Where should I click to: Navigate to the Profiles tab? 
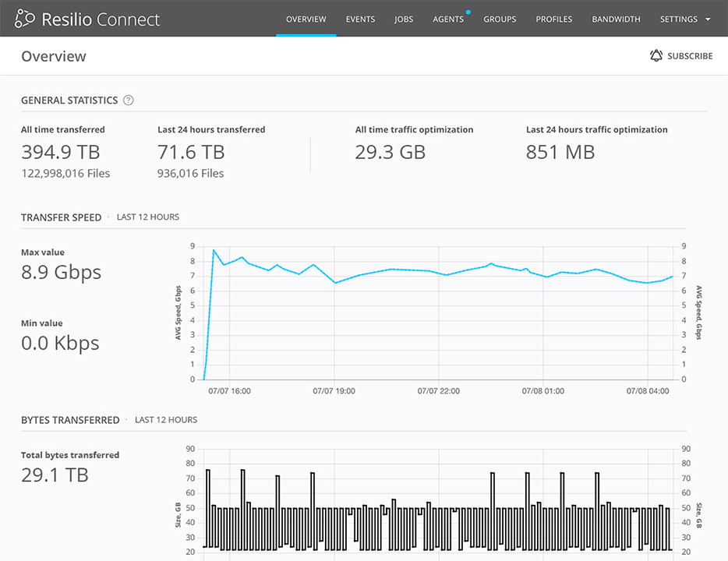(x=554, y=19)
